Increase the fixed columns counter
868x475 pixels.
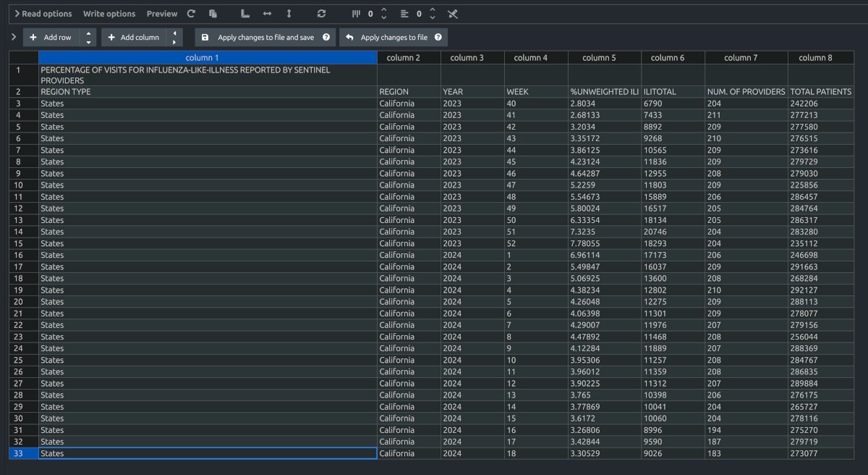(383, 10)
